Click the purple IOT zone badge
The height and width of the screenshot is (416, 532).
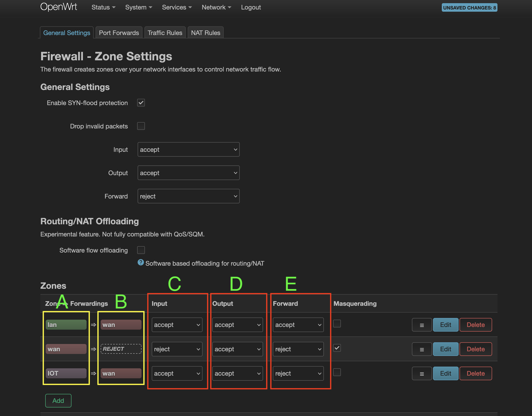pyautogui.click(x=66, y=373)
